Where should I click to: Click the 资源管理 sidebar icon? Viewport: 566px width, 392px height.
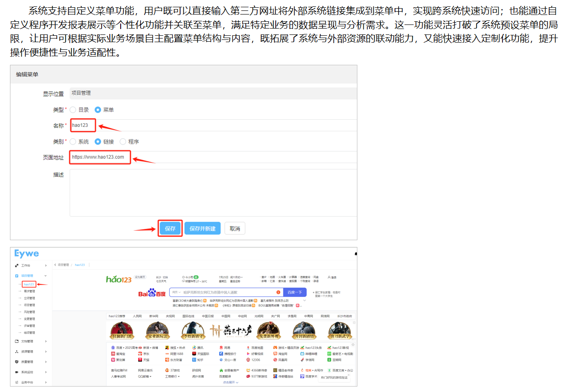tap(17, 352)
